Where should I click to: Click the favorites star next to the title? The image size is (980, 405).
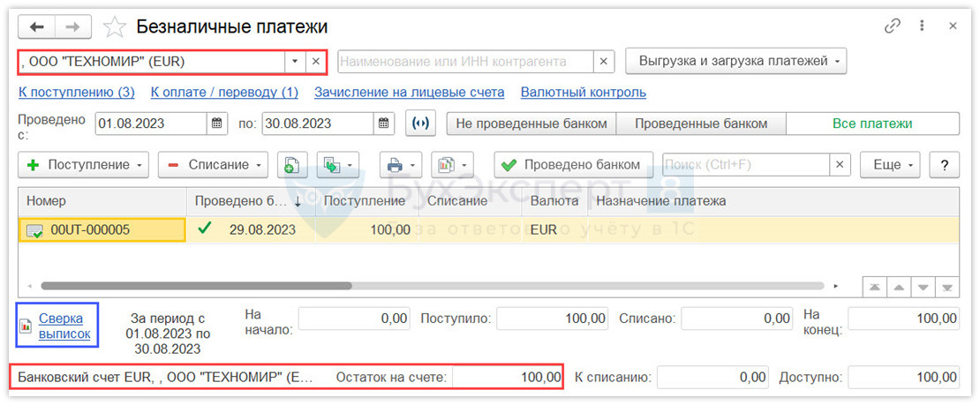pos(115,27)
